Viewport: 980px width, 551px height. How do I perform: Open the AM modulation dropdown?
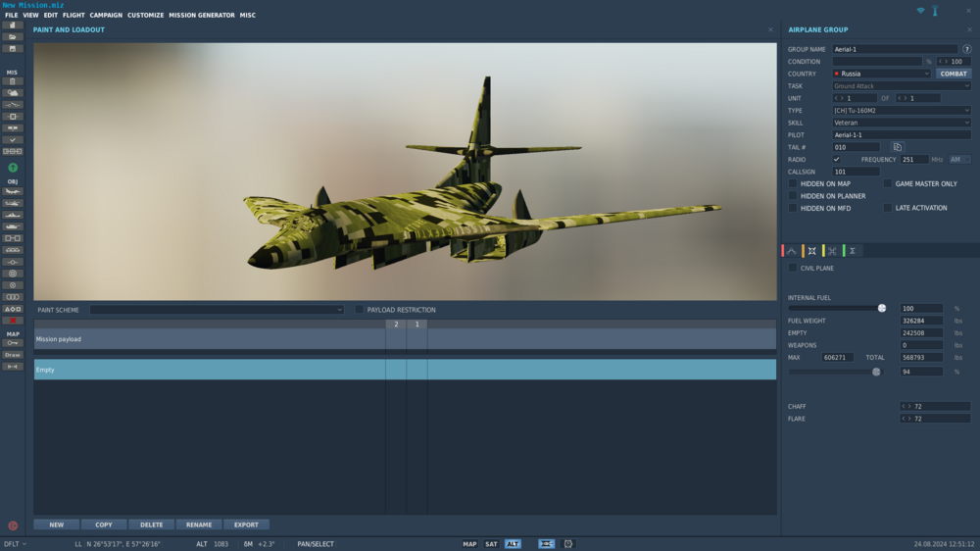[x=959, y=160]
